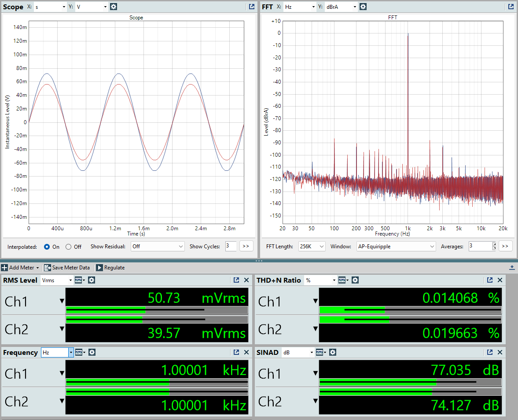Expand SINAD Ch1 channel arrow
Viewport: 518px width, 420px height.
pos(316,373)
